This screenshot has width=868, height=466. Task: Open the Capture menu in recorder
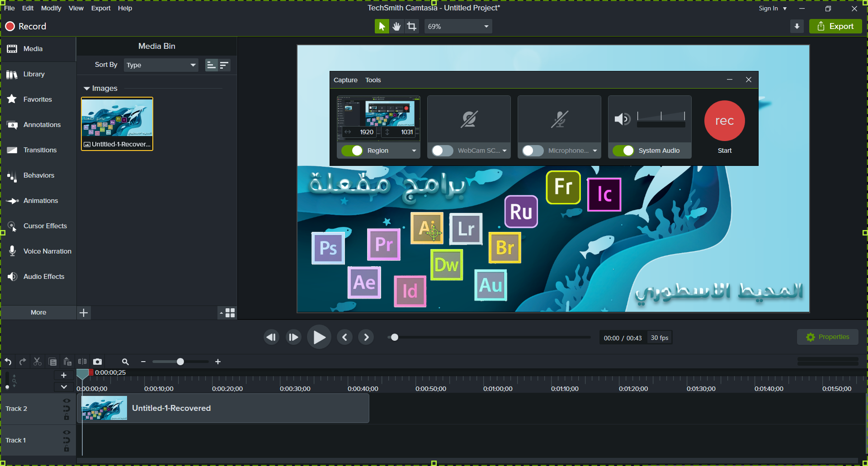click(x=345, y=80)
